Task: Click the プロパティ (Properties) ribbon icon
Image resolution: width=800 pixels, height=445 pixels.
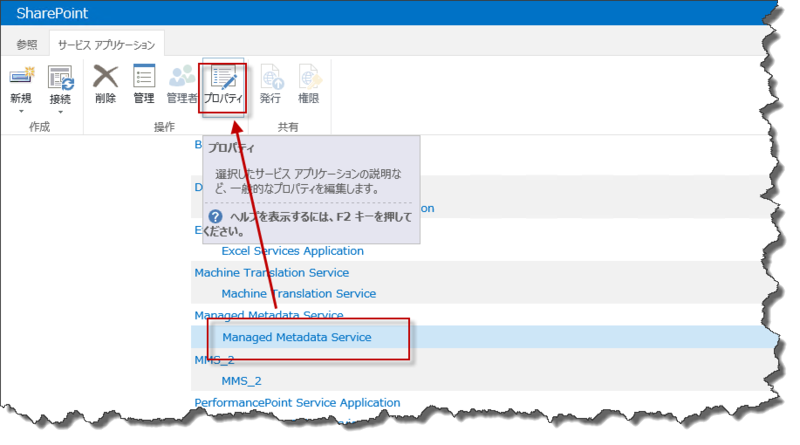Action: (x=223, y=78)
